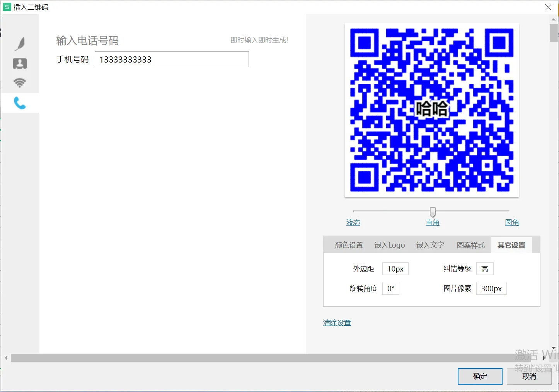
Task: Click the vertical scrollbar down arrow
Action: [554, 348]
